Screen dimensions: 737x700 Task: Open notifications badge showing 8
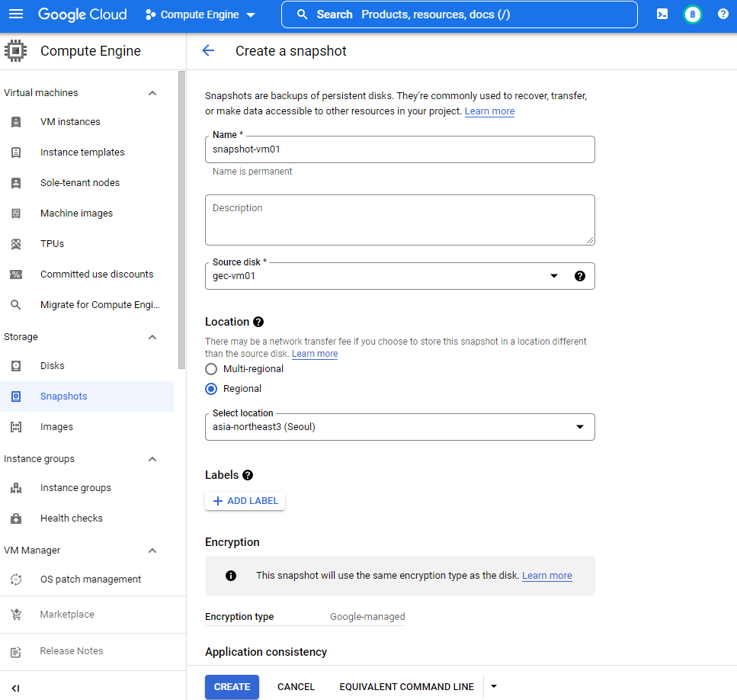(692, 14)
